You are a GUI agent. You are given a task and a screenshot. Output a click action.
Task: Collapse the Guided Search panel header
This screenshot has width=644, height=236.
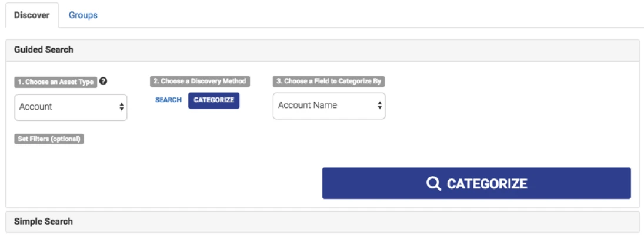pyautogui.click(x=322, y=50)
